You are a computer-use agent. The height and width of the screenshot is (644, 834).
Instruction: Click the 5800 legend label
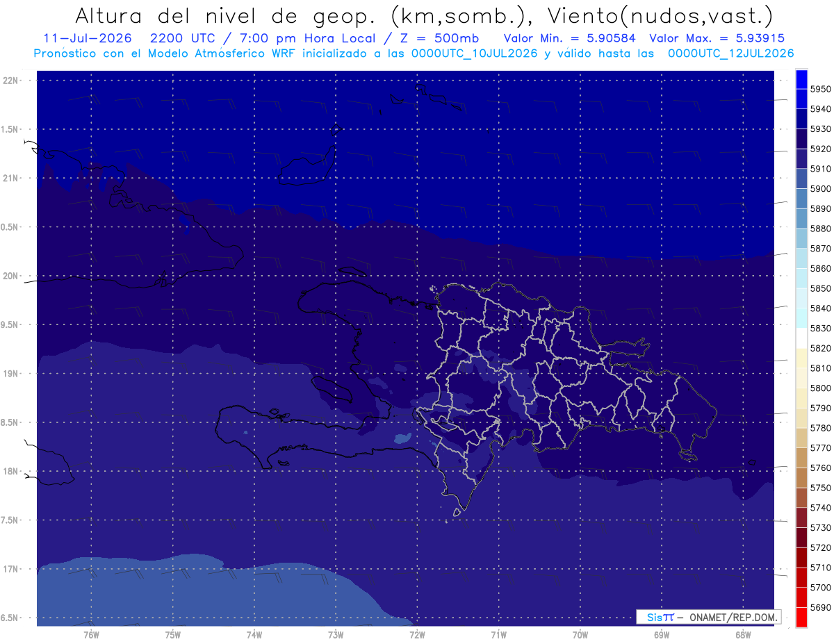(x=821, y=388)
